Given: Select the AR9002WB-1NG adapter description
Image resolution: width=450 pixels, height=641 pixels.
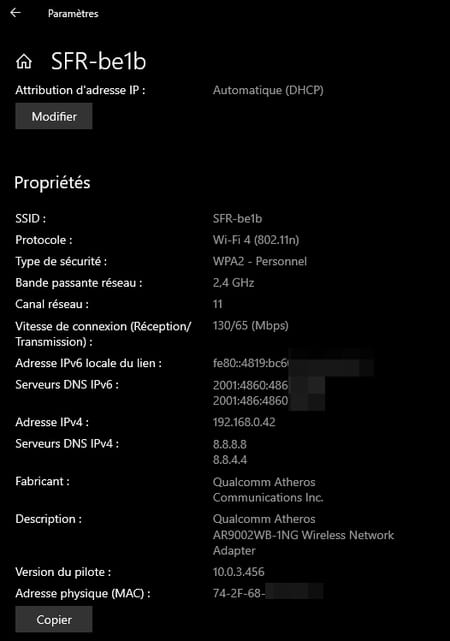Looking at the screenshot, I should (x=303, y=534).
